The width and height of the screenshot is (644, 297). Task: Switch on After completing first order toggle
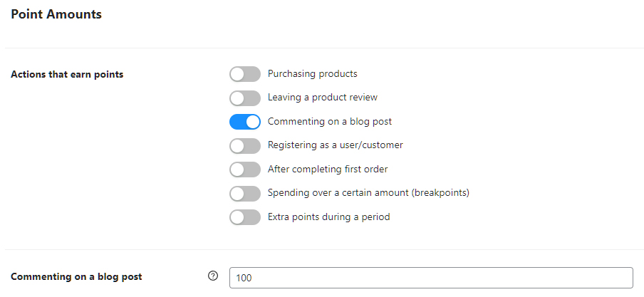click(x=245, y=170)
